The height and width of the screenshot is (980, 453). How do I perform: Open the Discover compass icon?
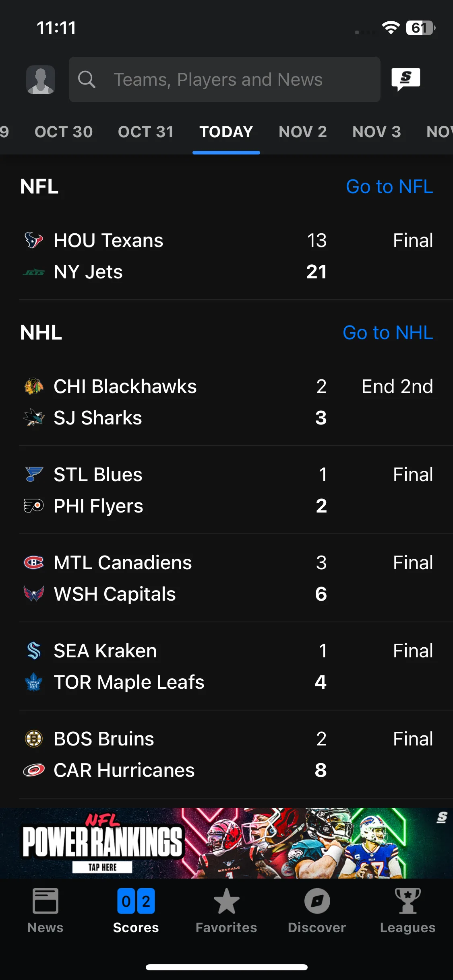pos(317,901)
